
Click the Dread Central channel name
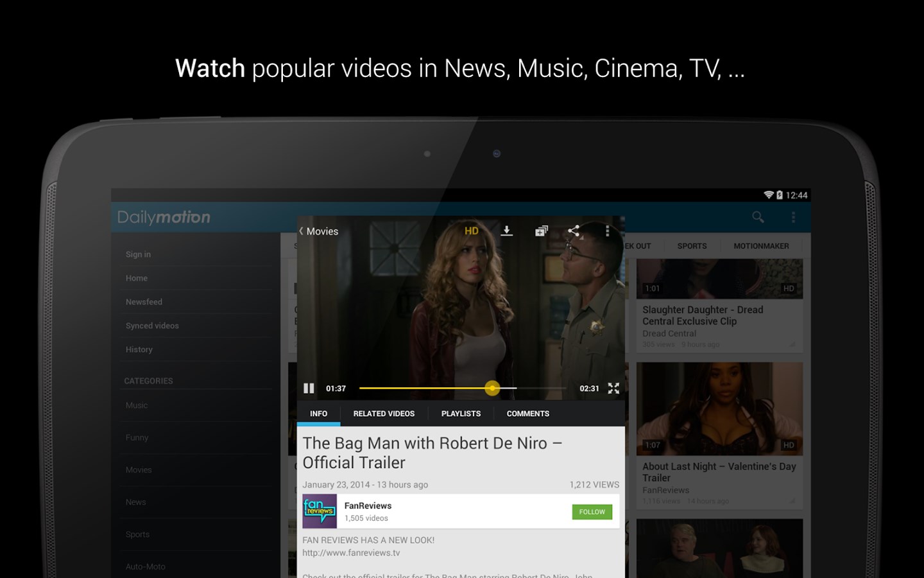pos(669,333)
